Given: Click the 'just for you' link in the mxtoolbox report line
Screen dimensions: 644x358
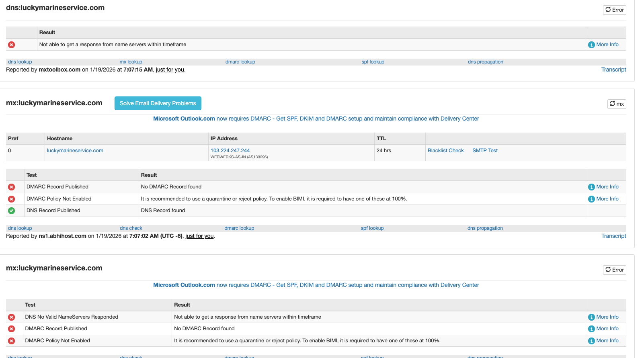Looking at the screenshot, I should (170, 70).
